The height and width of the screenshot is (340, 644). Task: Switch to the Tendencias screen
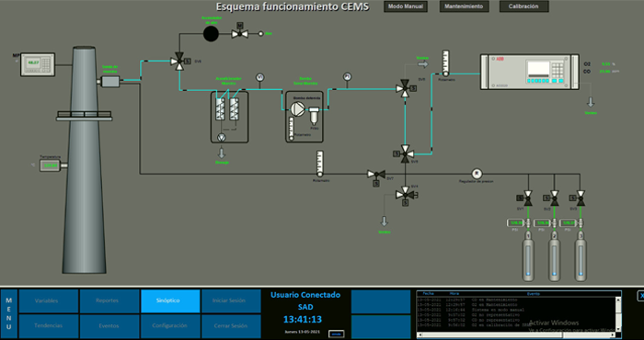point(49,326)
